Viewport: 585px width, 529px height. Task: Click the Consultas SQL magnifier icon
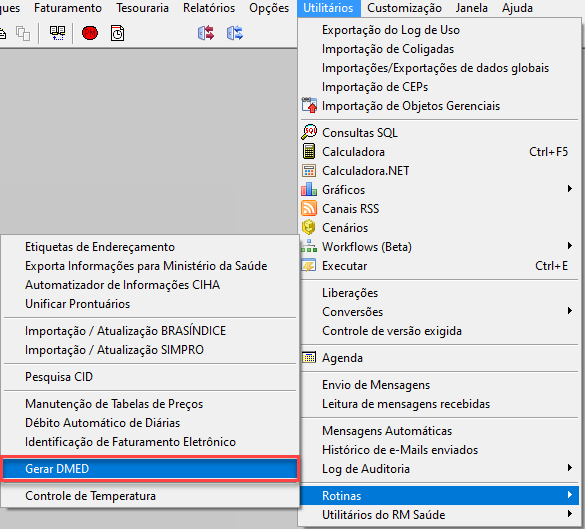pyautogui.click(x=309, y=132)
